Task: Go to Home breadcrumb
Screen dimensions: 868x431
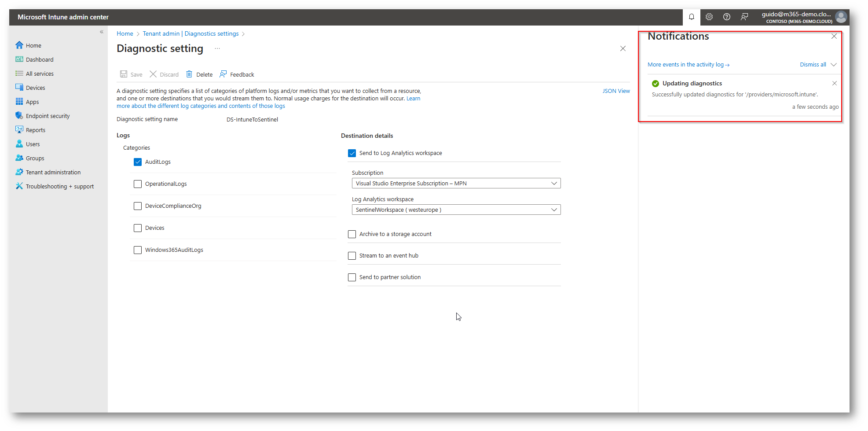Action: pos(125,33)
